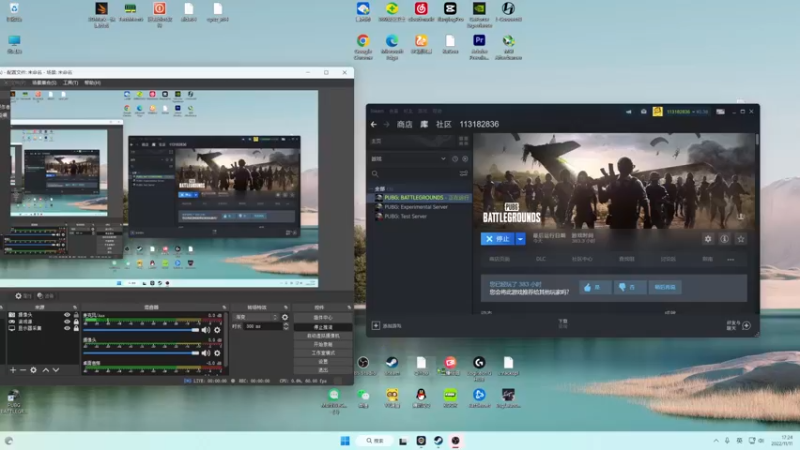
Task: Click the Steam announcements megaphone icon
Action: point(629,112)
